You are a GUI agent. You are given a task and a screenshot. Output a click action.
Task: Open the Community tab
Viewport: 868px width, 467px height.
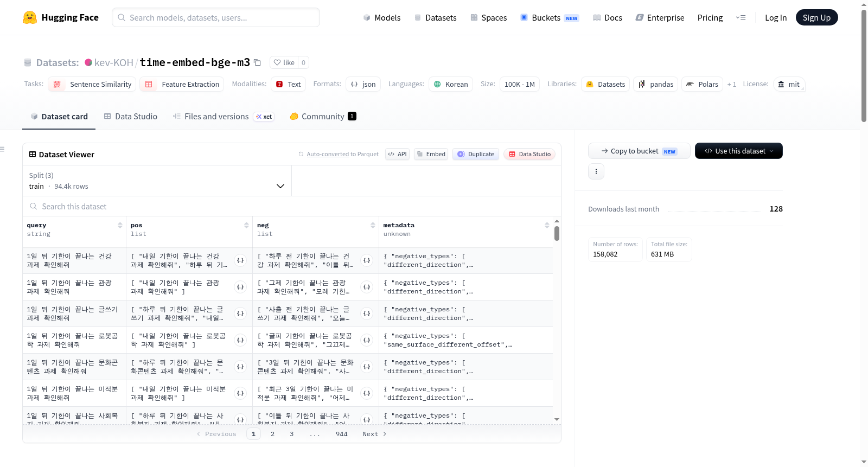coord(323,117)
